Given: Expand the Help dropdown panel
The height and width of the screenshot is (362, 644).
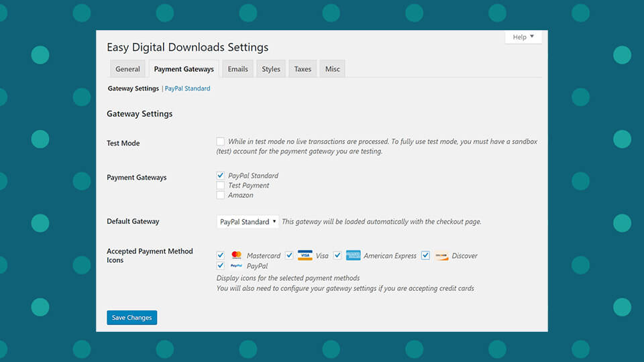Looking at the screenshot, I should (x=523, y=37).
